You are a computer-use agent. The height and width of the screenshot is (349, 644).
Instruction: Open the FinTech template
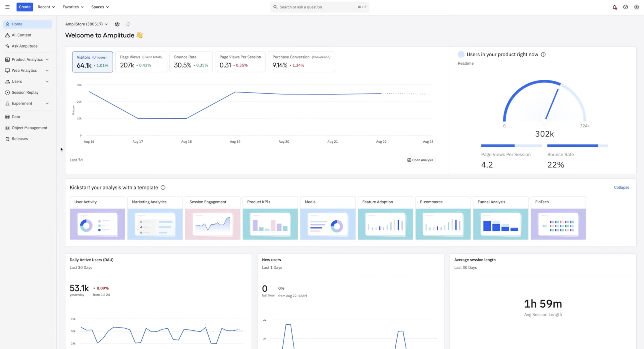[558, 218]
